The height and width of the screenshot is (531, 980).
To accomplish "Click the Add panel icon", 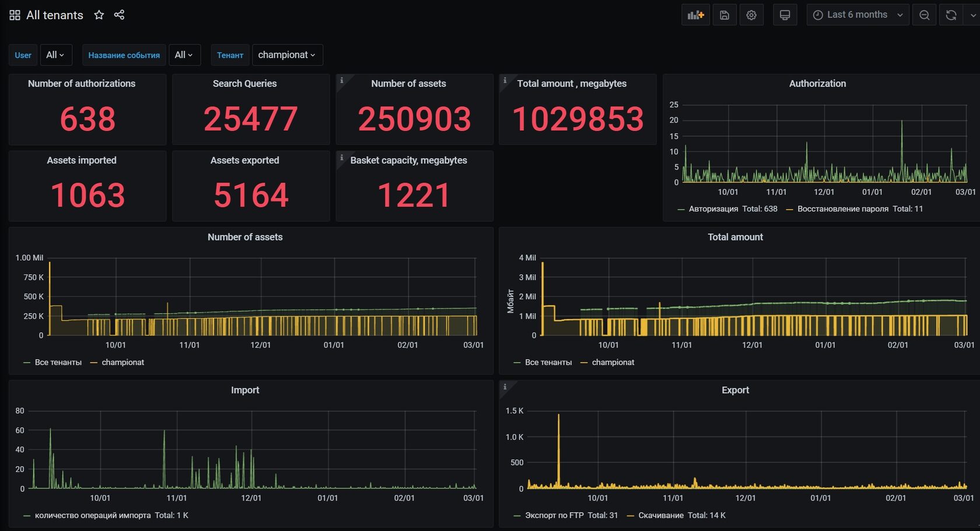I will click(x=695, y=15).
